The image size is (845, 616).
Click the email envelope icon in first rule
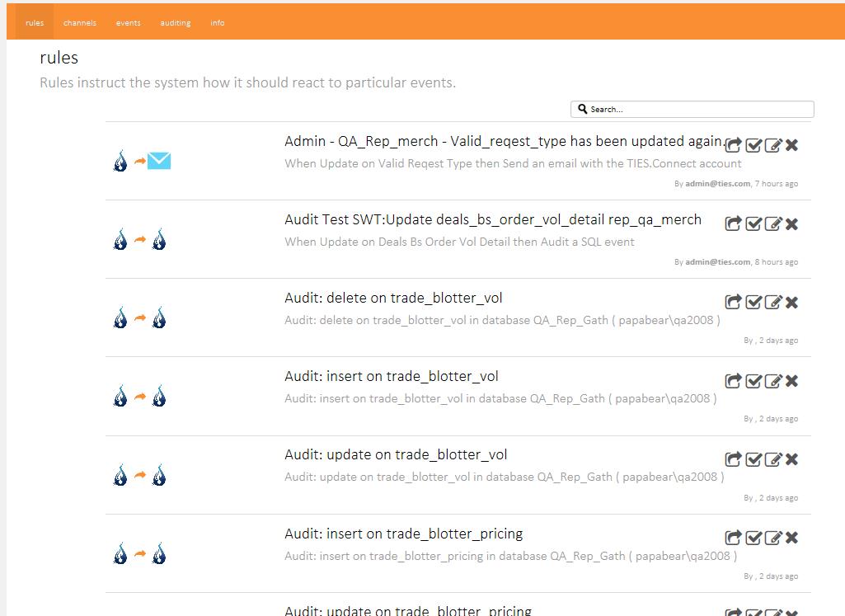159,161
